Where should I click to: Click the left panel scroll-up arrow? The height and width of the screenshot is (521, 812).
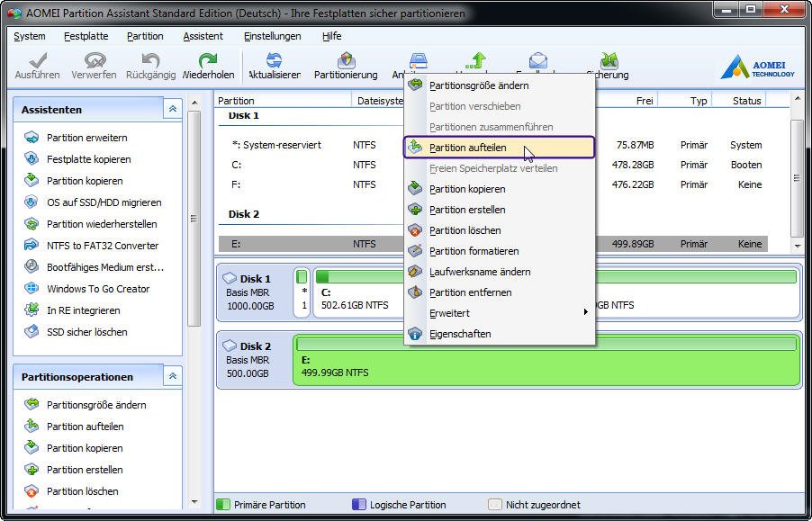point(194,103)
